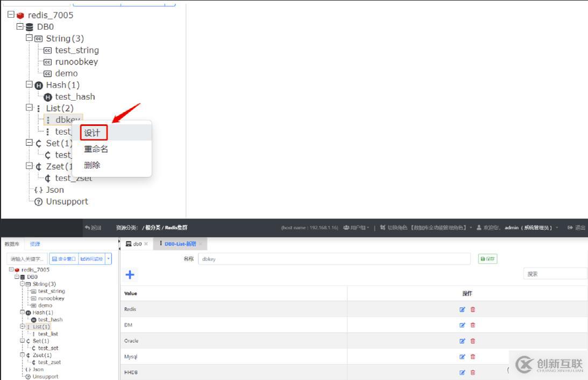This screenshot has width=588, height=380.
Task: Edit the DM value row
Action: coord(462,325)
